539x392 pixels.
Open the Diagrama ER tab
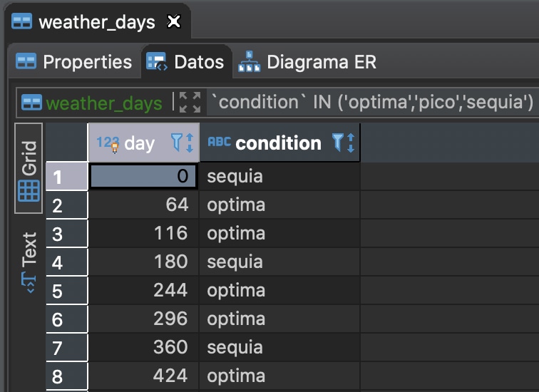point(307,62)
